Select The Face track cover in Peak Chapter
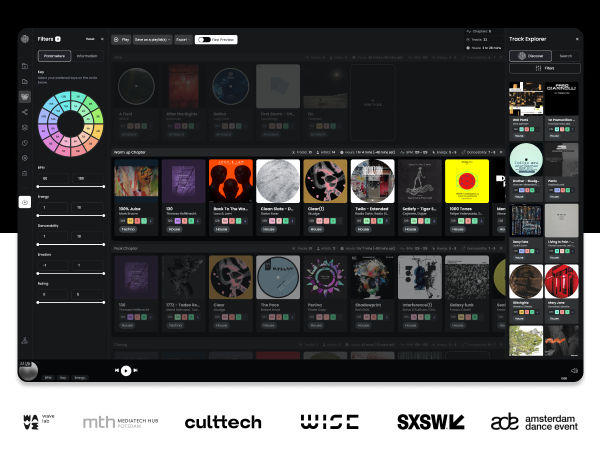 tap(278, 277)
